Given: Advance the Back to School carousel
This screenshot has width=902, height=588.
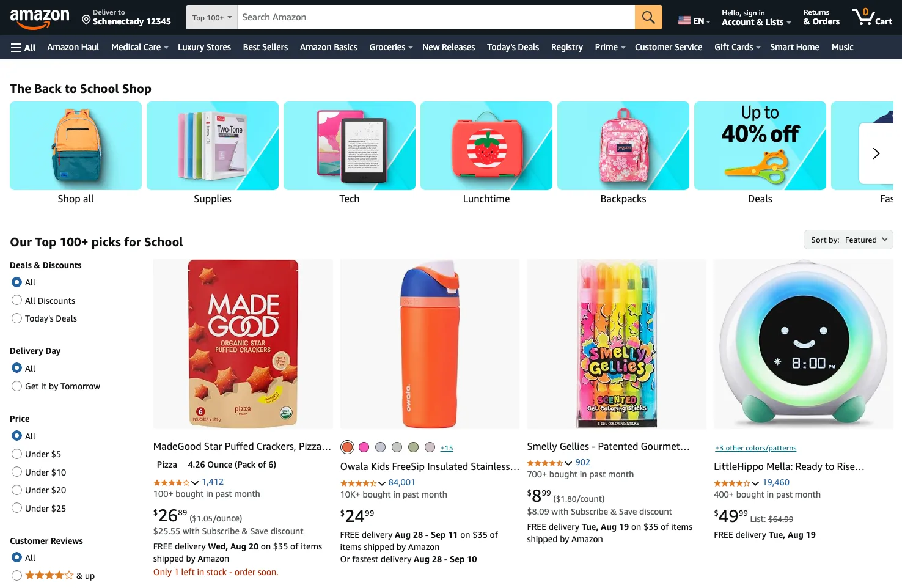Looking at the screenshot, I should pyautogui.click(x=876, y=153).
